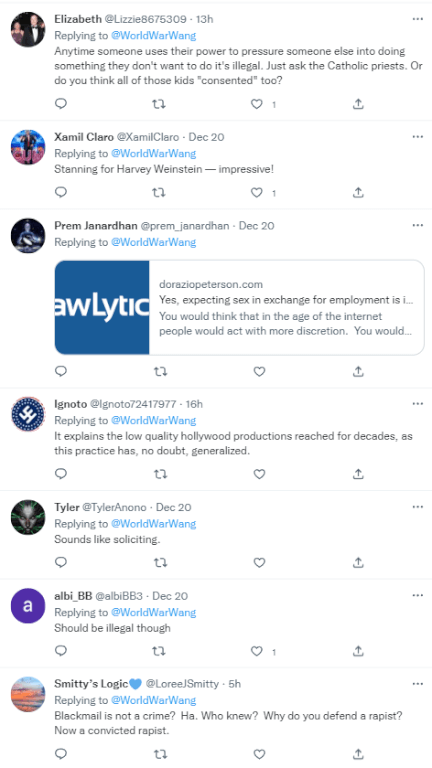Like Elizabeth's tweet about Catholic priests
The height and width of the screenshot is (768, 432).
pos(257,104)
